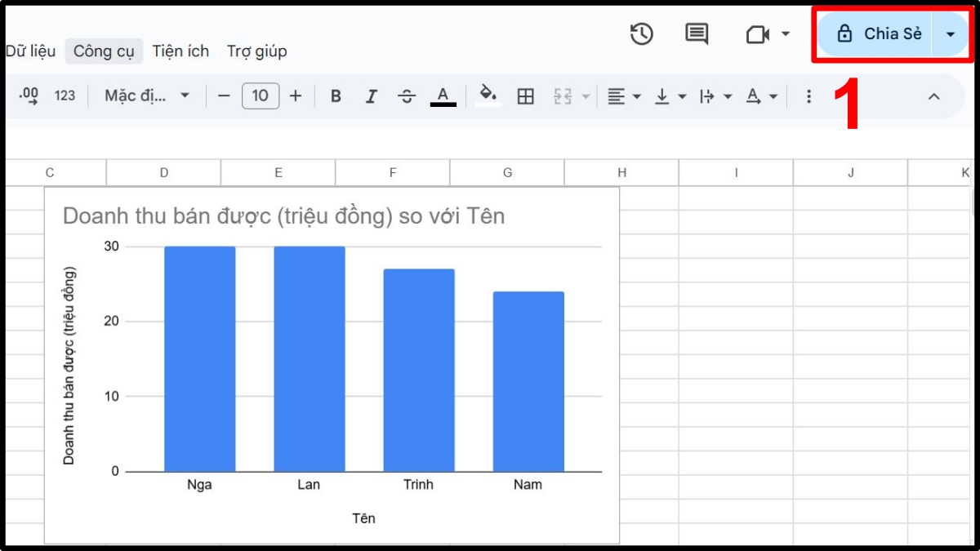Image resolution: width=980 pixels, height=551 pixels.
Task: Click the 123 number format icon
Action: 64,96
